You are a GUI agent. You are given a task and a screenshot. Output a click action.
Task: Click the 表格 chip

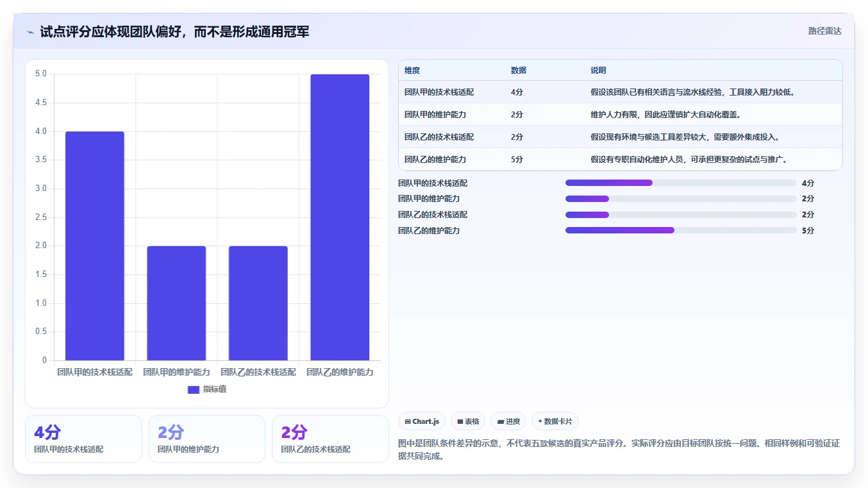468,421
